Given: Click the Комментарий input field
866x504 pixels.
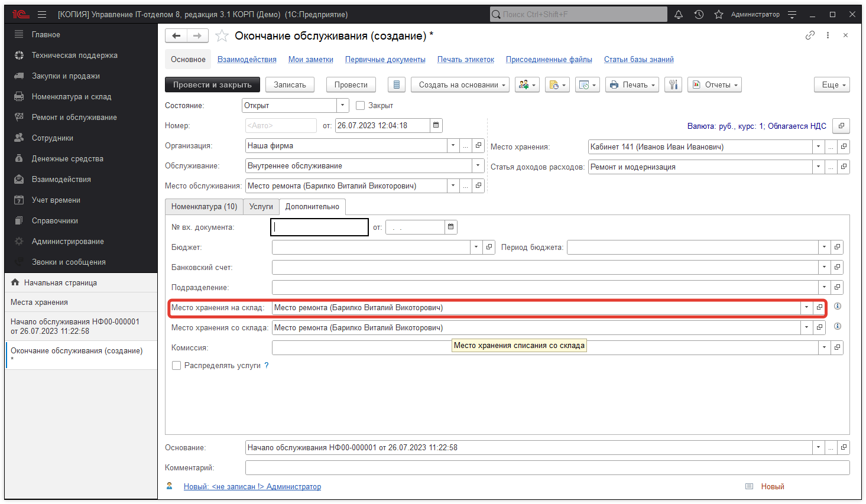Looking at the screenshot, I should pos(547,468).
